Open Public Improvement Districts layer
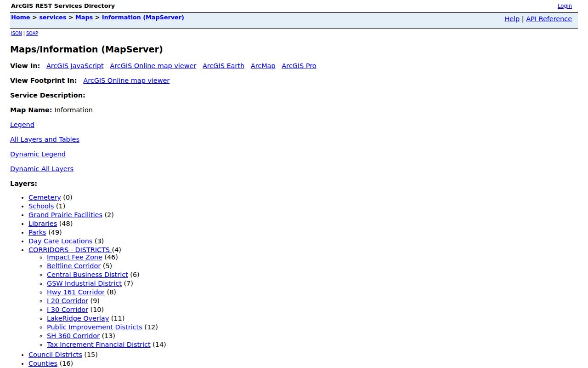The image size is (588, 368). (94, 327)
